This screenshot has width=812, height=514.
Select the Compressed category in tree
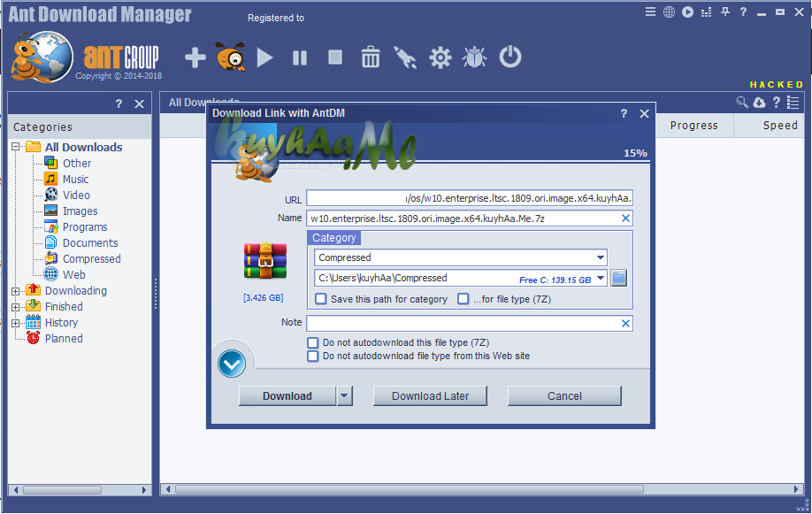coord(92,259)
